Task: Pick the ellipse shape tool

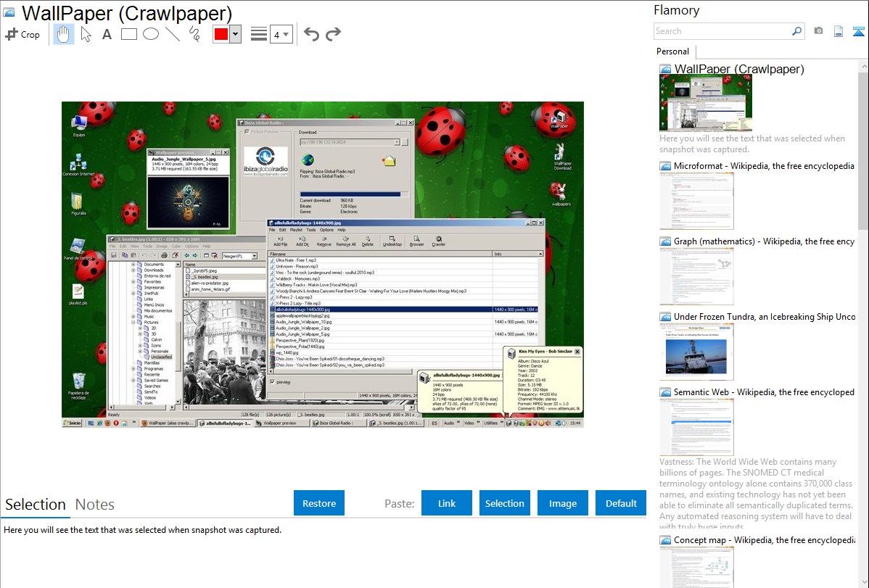Action: click(x=151, y=34)
